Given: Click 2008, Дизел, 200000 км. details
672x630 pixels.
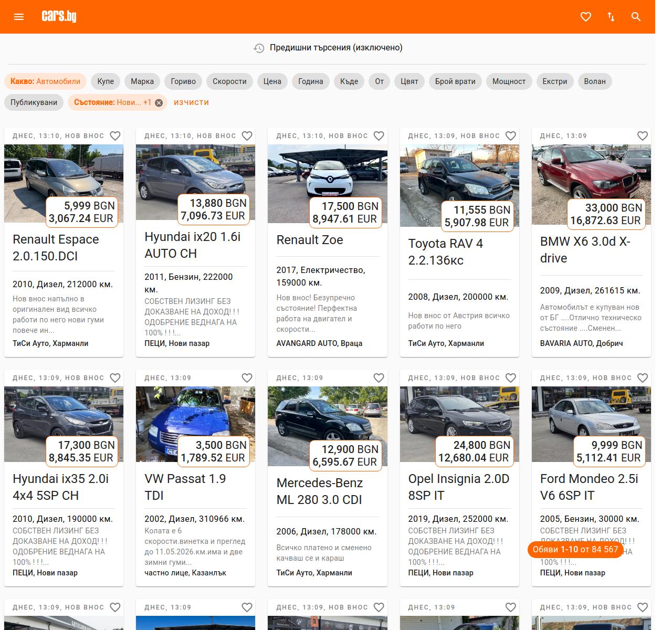Looking at the screenshot, I should pos(458,297).
